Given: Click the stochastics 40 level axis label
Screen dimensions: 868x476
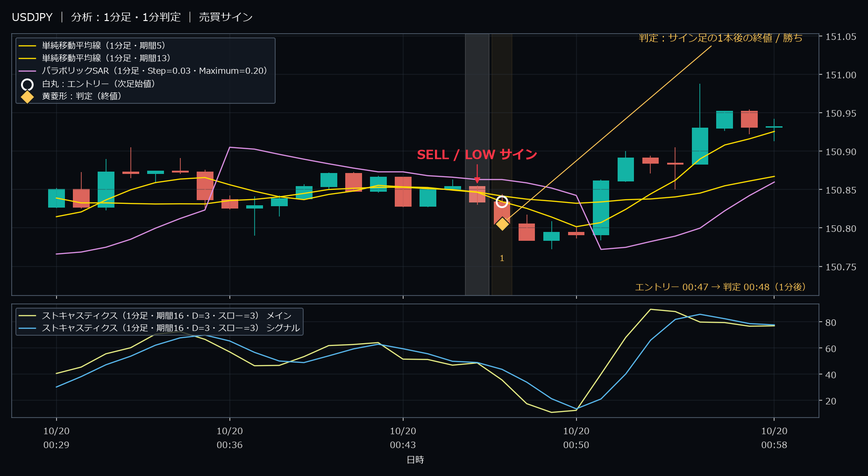Looking at the screenshot, I should pyautogui.click(x=831, y=375).
